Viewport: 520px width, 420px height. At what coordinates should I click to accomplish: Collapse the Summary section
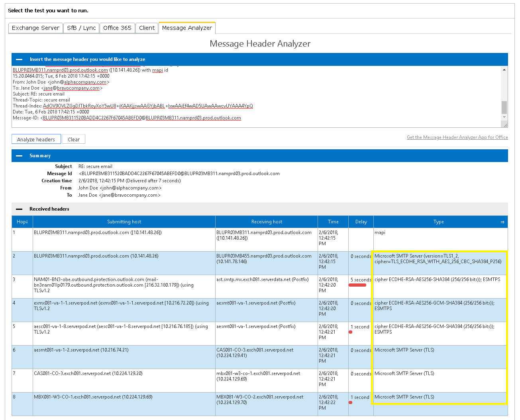[x=19, y=155]
